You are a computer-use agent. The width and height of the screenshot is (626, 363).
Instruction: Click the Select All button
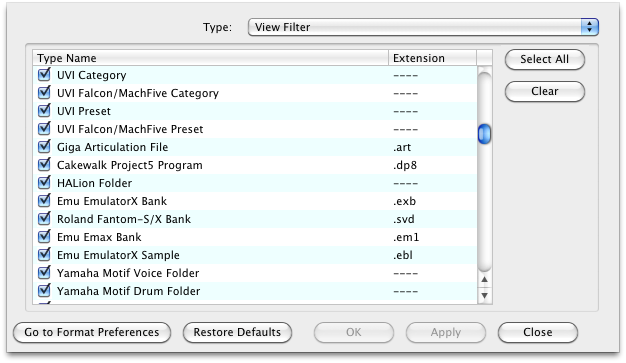[x=545, y=60]
